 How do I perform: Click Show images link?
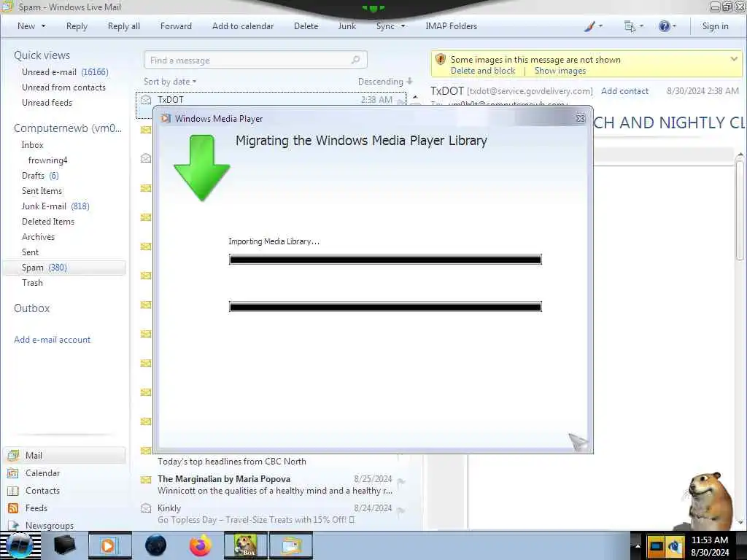[560, 71]
